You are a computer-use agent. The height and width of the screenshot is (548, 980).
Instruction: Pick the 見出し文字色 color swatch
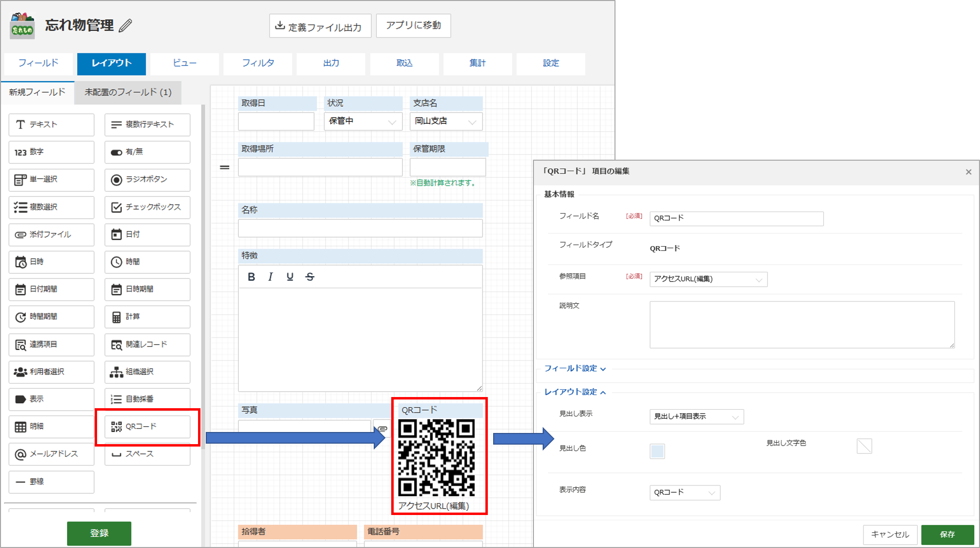pyautogui.click(x=864, y=446)
